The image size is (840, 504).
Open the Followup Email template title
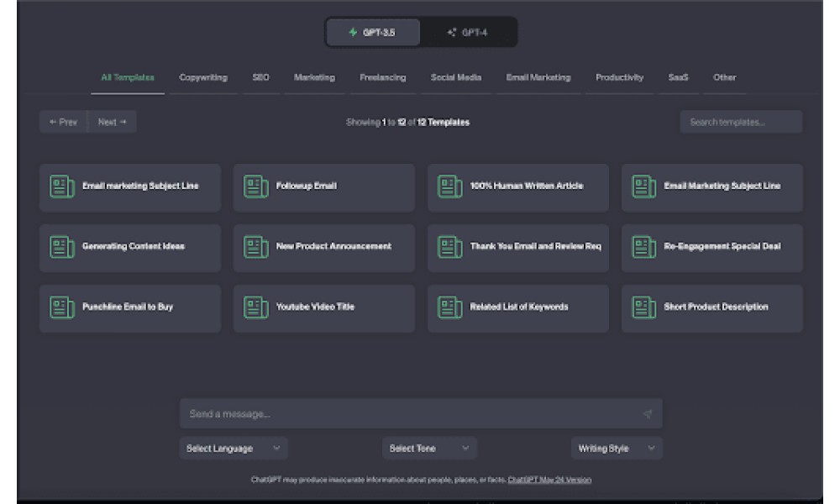pyautogui.click(x=307, y=186)
